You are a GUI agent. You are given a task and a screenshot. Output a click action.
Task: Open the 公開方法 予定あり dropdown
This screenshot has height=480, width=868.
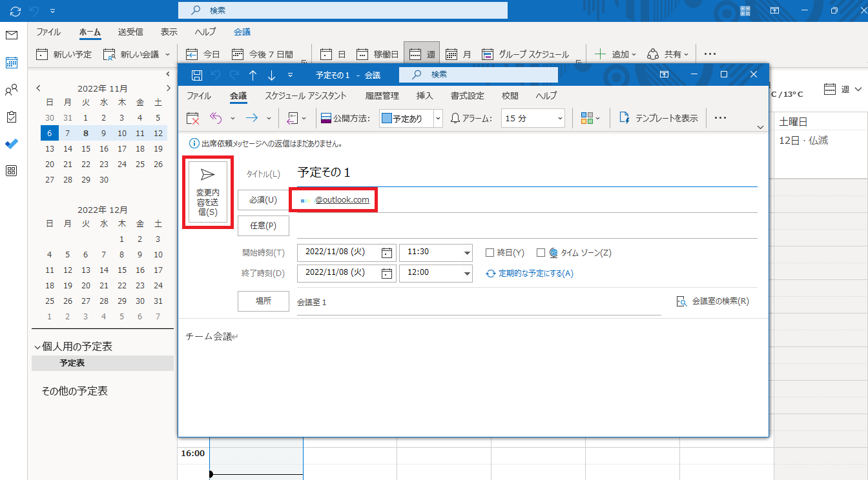(438, 118)
